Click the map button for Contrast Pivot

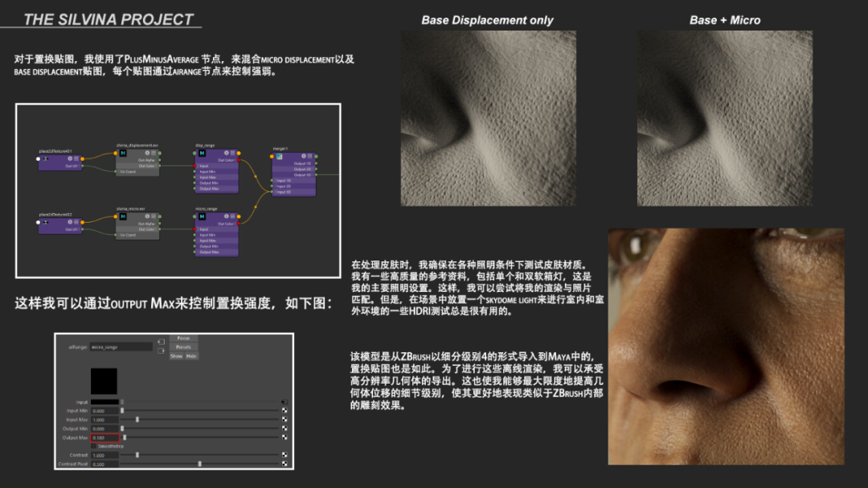(x=285, y=464)
